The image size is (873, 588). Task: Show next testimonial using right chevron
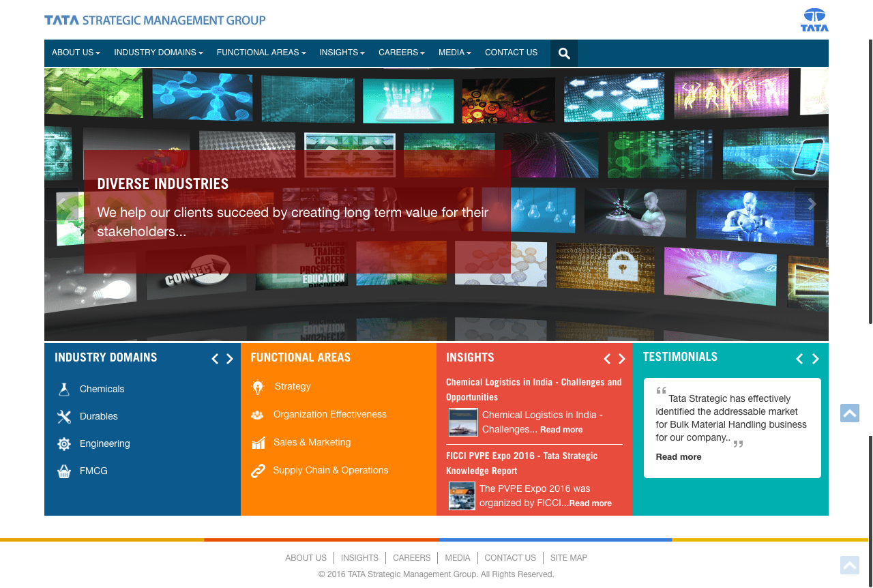[815, 359]
